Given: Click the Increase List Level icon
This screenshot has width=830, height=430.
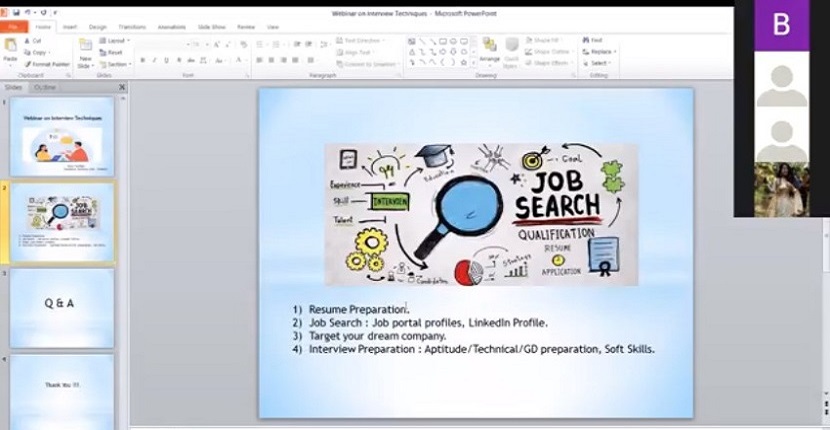Looking at the screenshot, I should 309,44.
